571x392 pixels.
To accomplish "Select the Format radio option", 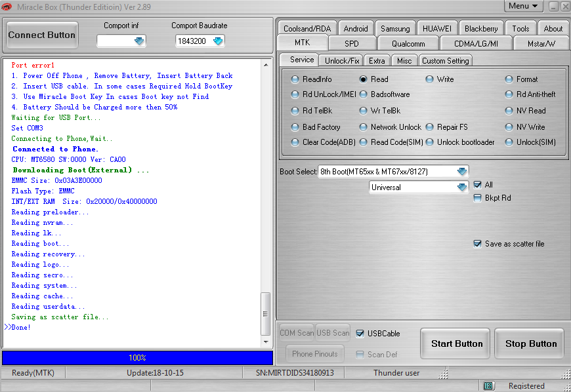I will [x=509, y=79].
